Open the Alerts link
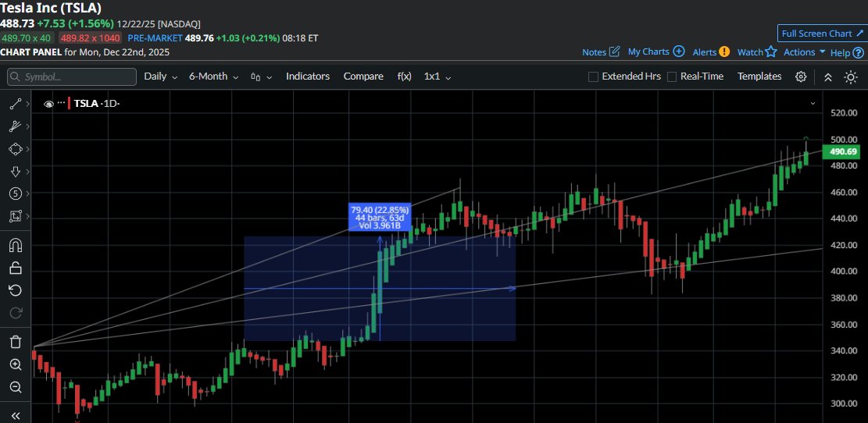 point(705,52)
